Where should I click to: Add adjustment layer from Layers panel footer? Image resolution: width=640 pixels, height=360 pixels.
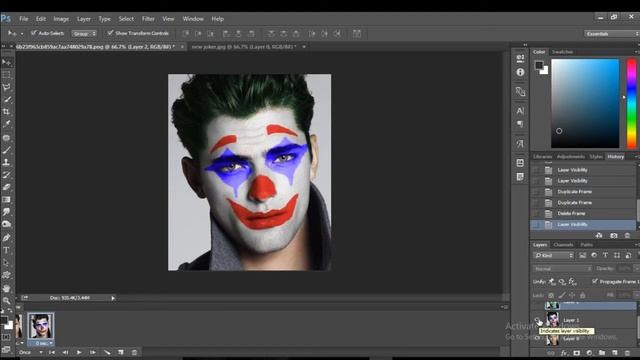pyautogui.click(x=589, y=353)
